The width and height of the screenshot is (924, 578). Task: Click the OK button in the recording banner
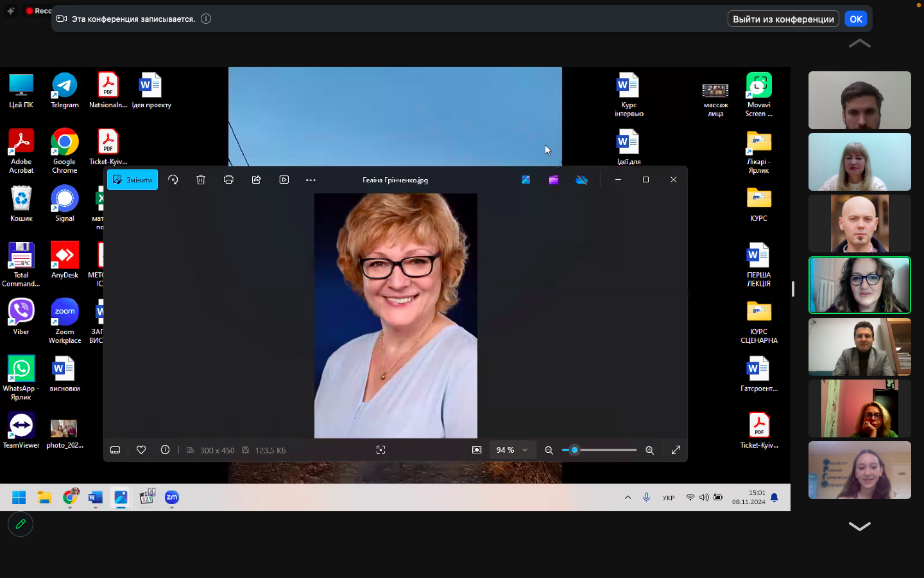(855, 19)
